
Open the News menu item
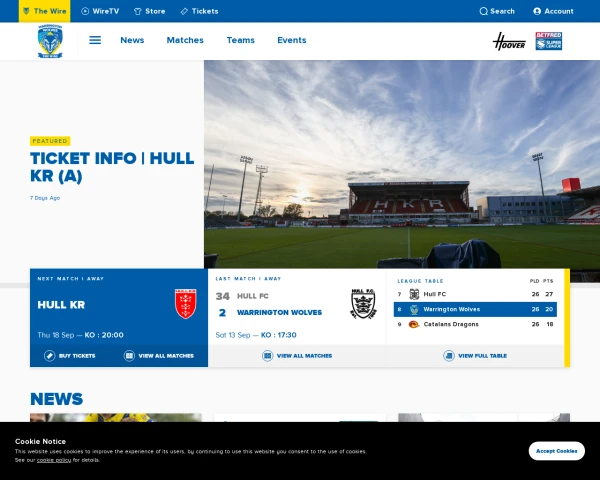coord(132,40)
